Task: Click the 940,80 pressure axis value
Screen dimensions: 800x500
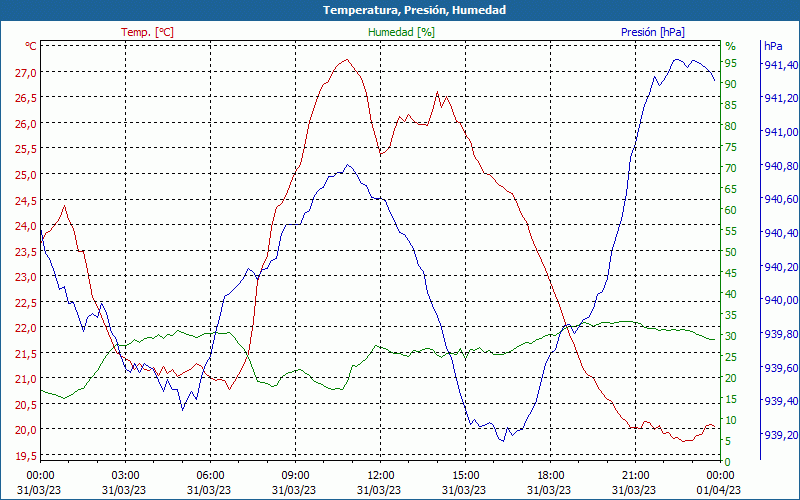Action: [x=781, y=166]
